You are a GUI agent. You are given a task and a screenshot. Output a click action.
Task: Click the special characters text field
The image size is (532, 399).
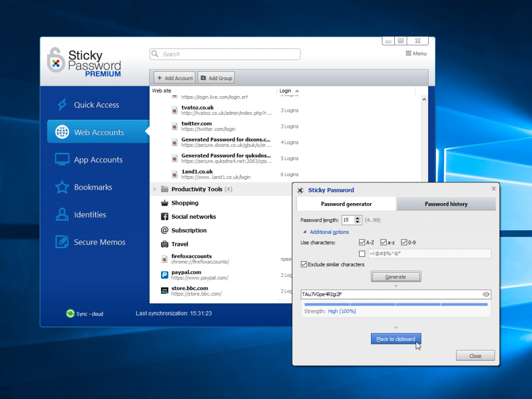[x=430, y=254]
